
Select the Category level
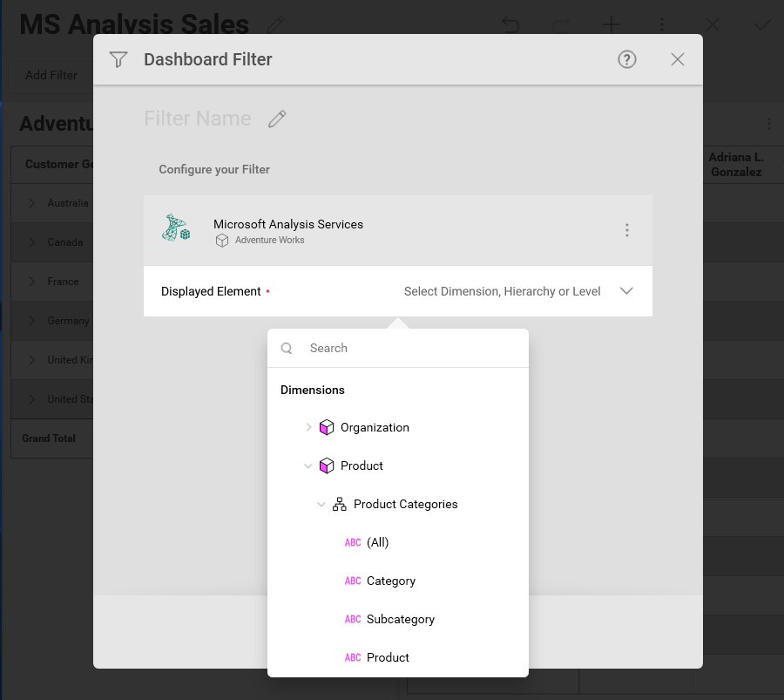point(390,581)
